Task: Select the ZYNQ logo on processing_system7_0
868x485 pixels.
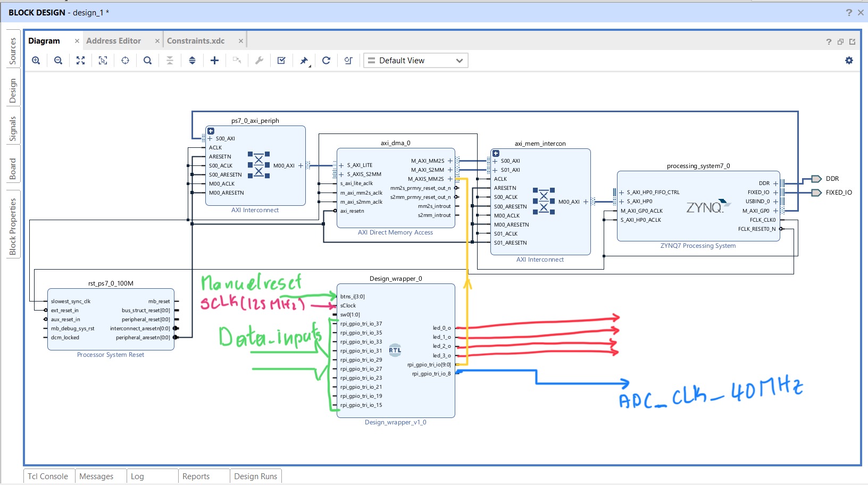Action: coord(708,206)
